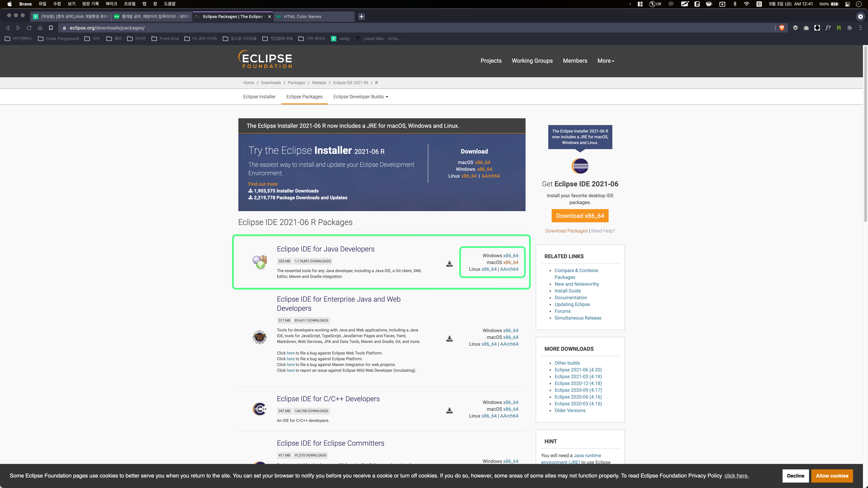Select the Eclipse Installer tab
Image resolution: width=868 pixels, height=488 pixels.
259,97
